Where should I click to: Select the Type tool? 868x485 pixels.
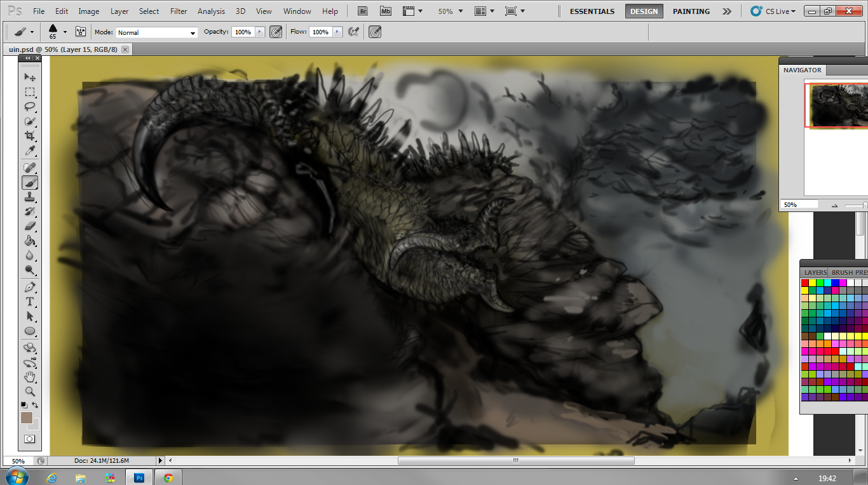30,302
